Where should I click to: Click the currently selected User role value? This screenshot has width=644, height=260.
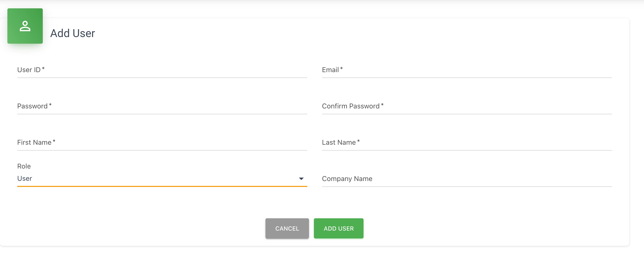coord(25,178)
